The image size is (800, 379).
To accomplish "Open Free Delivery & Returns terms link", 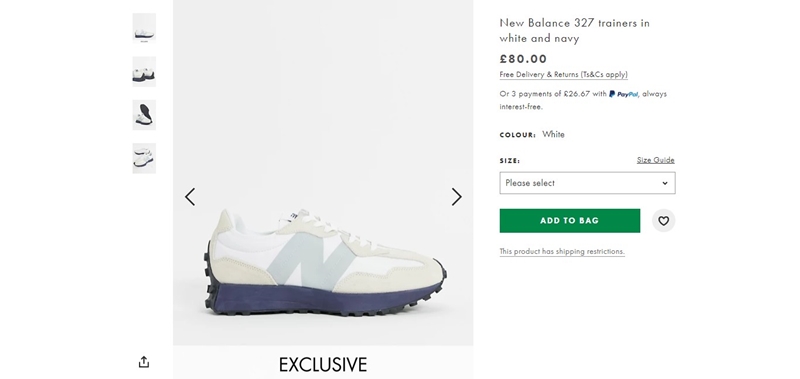I will [563, 74].
